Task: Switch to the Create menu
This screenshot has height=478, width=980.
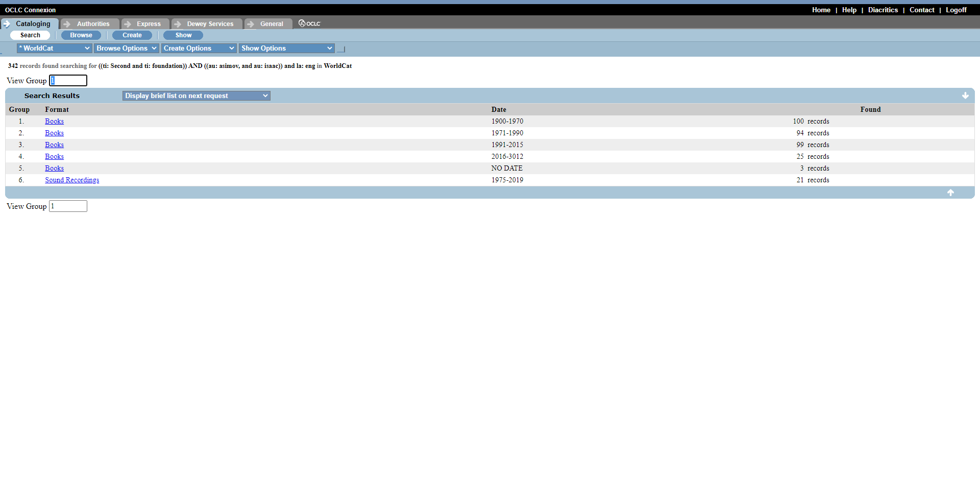Action: coord(132,35)
